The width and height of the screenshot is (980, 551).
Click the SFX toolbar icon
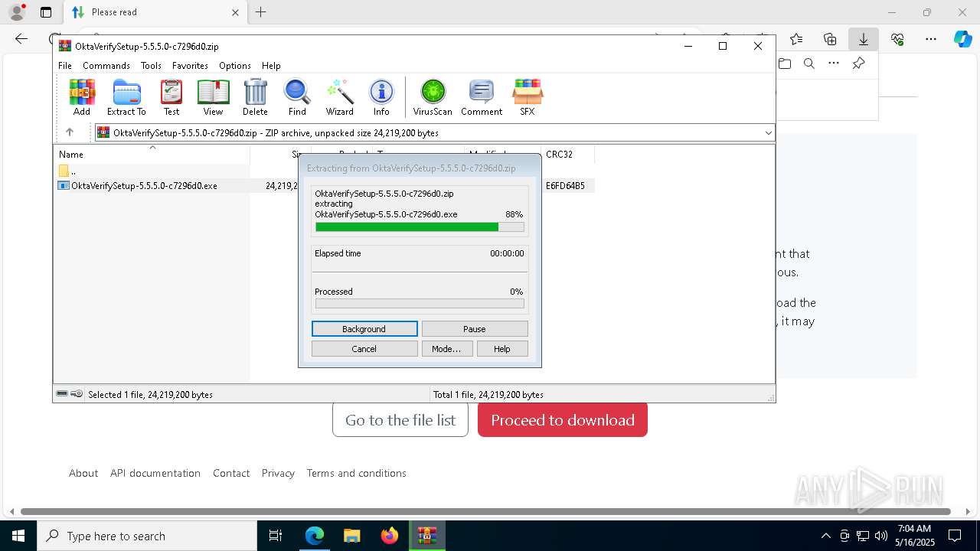coord(528,97)
